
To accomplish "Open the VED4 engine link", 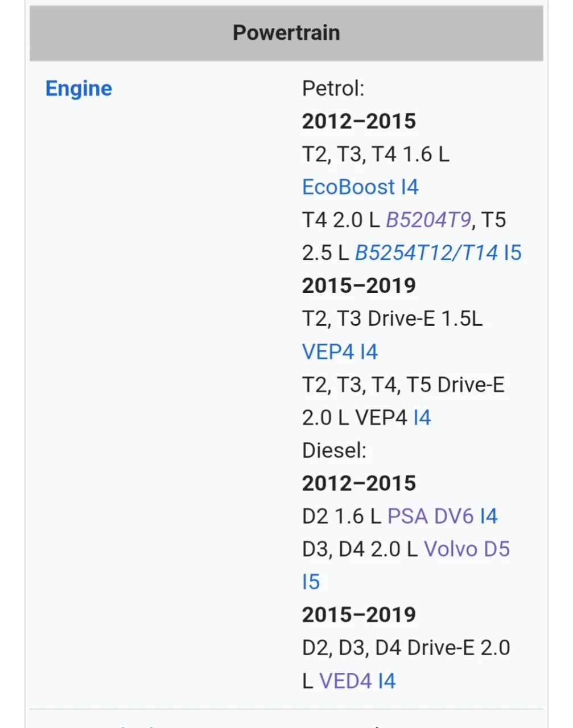I will [345, 681].
